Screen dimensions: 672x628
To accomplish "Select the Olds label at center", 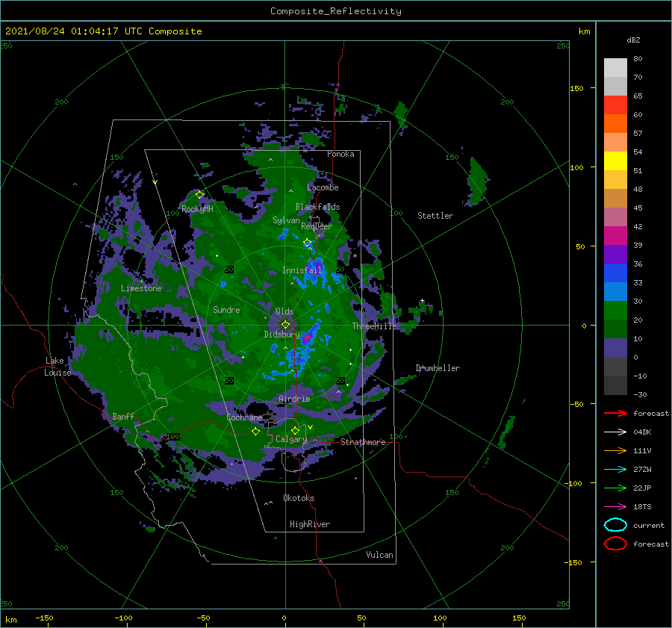I will 284,311.
